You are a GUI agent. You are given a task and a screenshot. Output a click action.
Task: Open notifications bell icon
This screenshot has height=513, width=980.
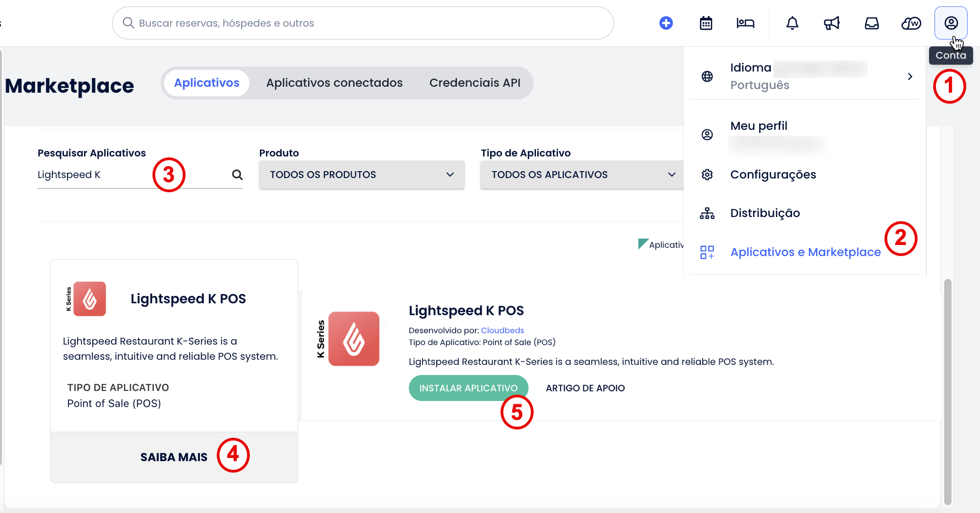point(792,23)
